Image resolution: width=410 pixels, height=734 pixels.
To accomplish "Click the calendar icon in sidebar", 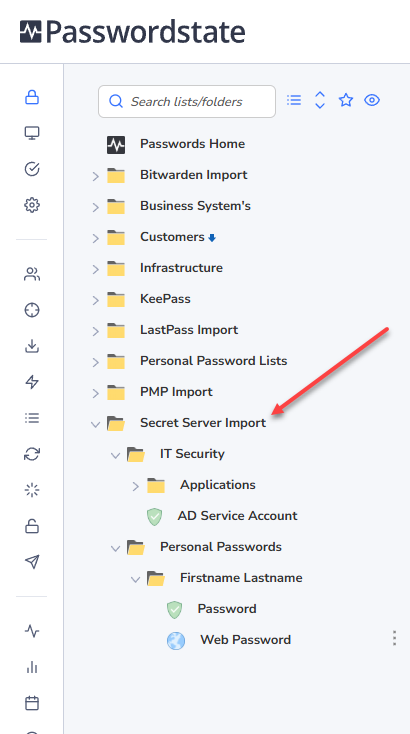I will [32, 703].
